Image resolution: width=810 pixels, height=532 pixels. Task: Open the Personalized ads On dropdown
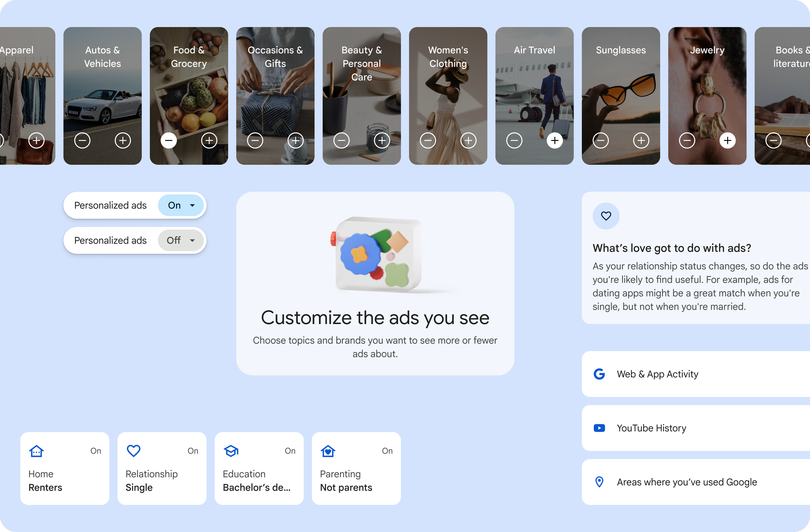point(181,205)
